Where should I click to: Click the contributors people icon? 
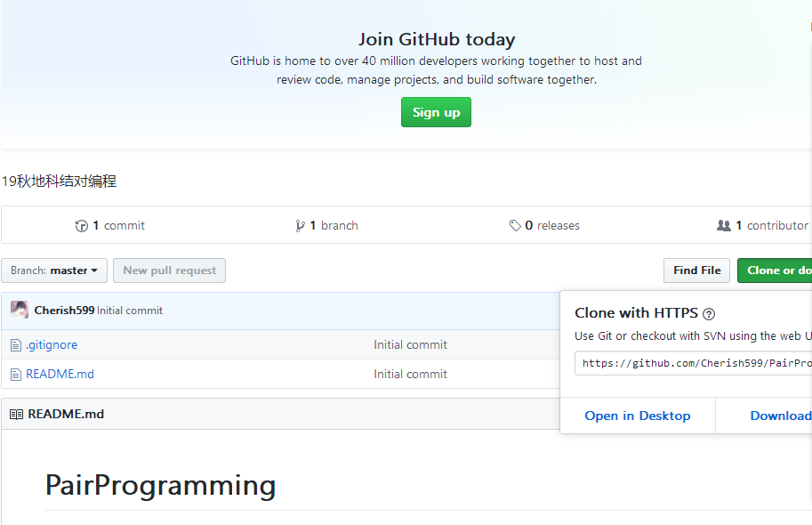(723, 225)
